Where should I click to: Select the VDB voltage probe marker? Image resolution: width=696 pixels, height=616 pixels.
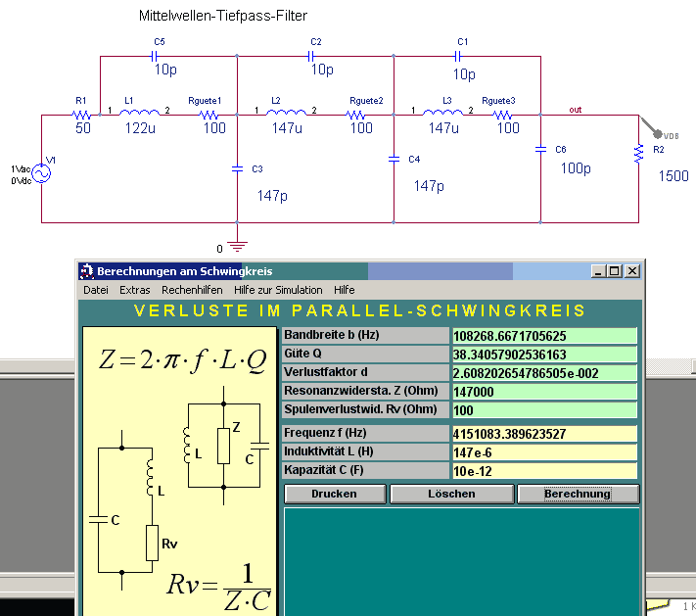pos(655,132)
